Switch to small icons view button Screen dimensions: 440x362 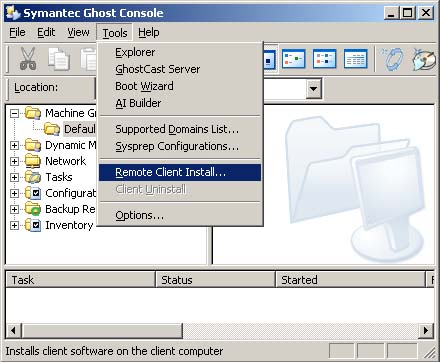[x=293, y=59]
